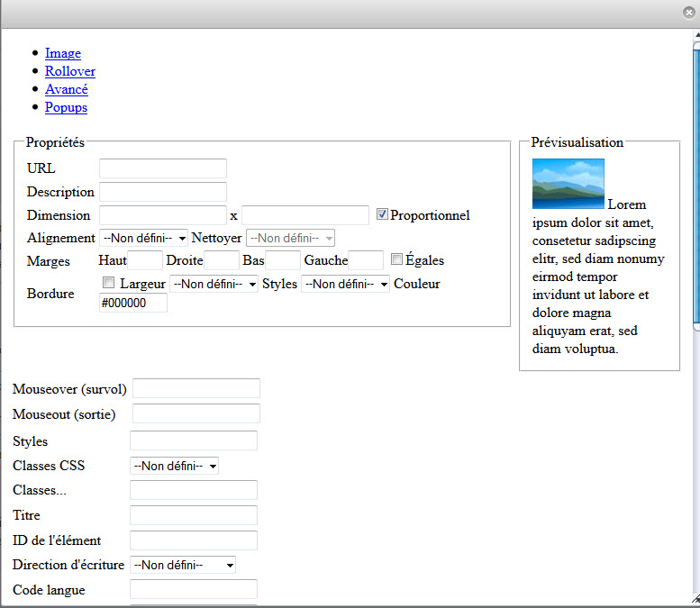Click the Mouseover (survol) field
Image resolution: width=700 pixels, height=608 pixels.
click(x=196, y=388)
